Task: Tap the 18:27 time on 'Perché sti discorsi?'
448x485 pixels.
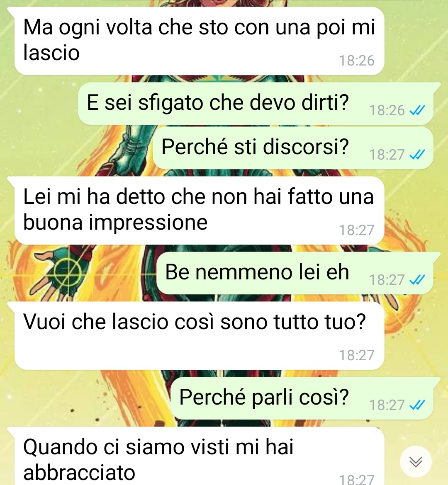Action: coord(387,155)
